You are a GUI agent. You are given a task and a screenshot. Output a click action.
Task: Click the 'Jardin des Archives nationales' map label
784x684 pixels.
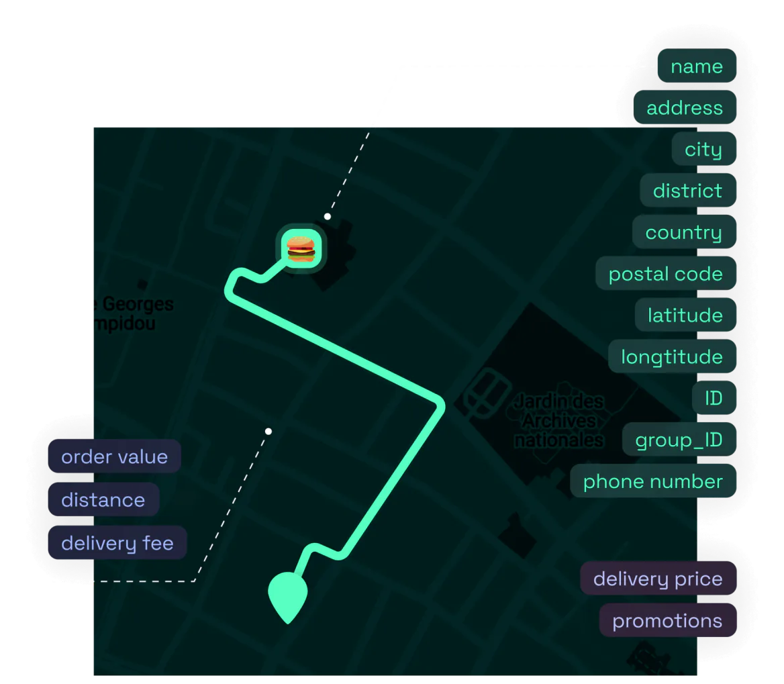(x=559, y=420)
